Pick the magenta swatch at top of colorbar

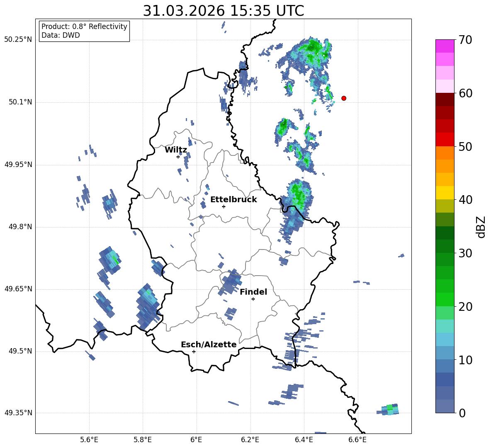tap(445, 46)
